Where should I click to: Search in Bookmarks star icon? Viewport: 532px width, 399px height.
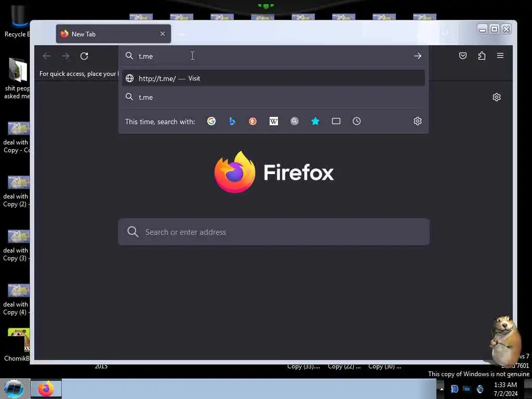pos(315,121)
